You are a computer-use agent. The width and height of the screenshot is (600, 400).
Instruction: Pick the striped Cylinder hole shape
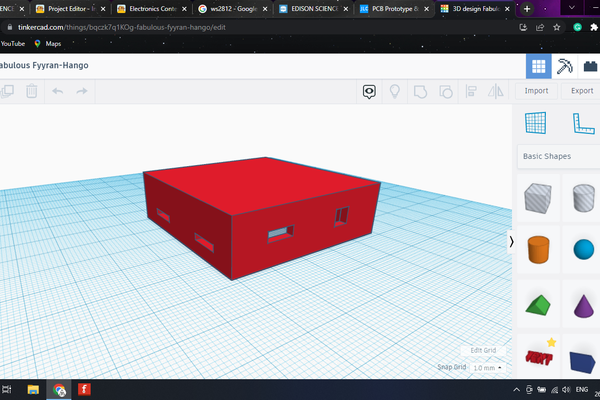(584, 198)
